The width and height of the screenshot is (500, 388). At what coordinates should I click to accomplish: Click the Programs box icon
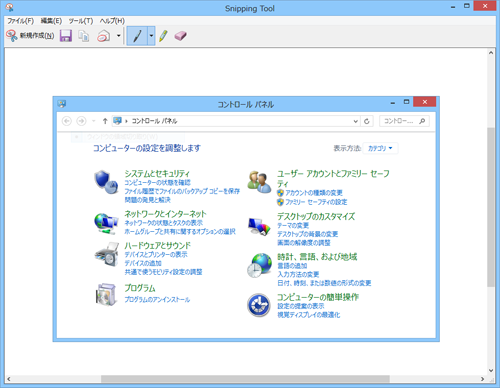pyautogui.click(x=106, y=294)
